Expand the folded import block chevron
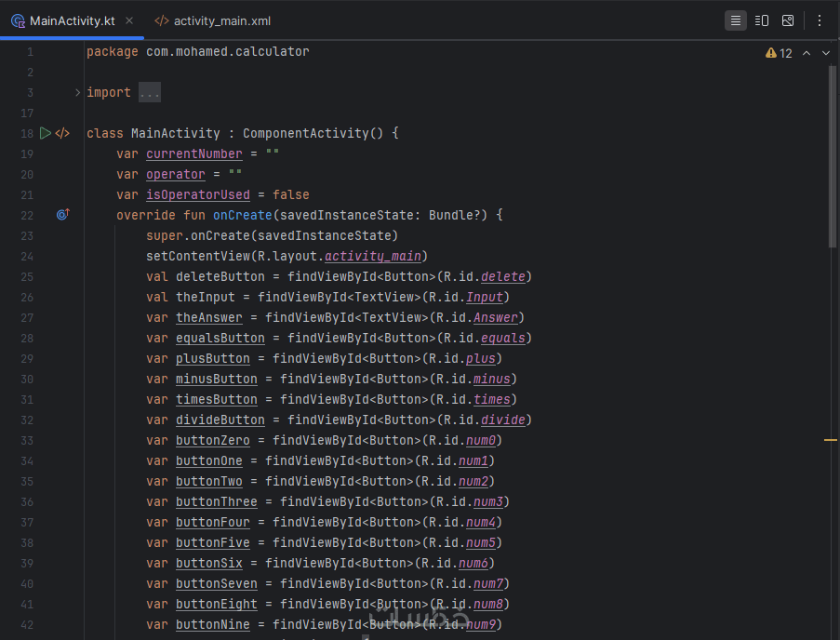 tap(77, 92)
